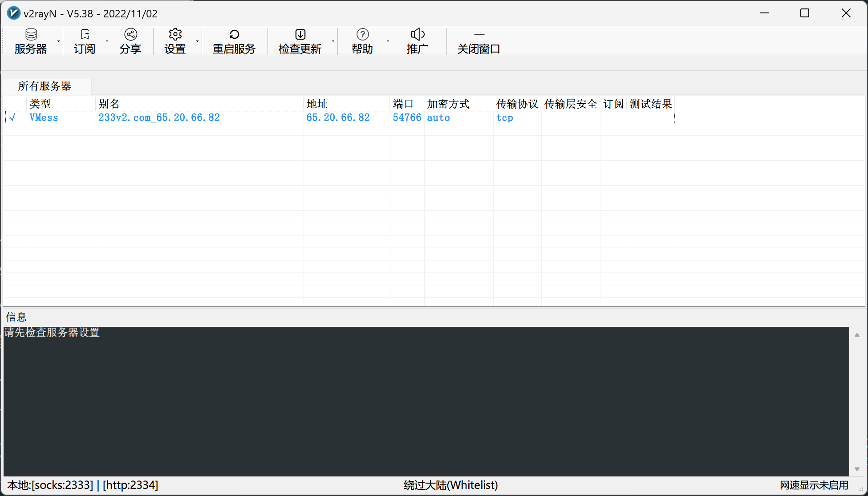Screen dimensions: 868x496
Task: Select the server named 233v2.com_65.20.66.82
Action: 159,118
